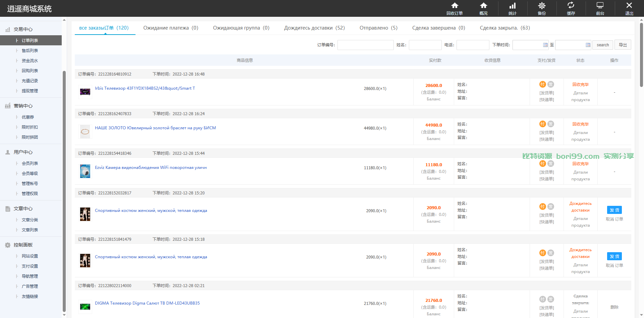644x318 pixels.
Task: Click the 控制面板 gear icon
Action: click(x=8, y=245)
